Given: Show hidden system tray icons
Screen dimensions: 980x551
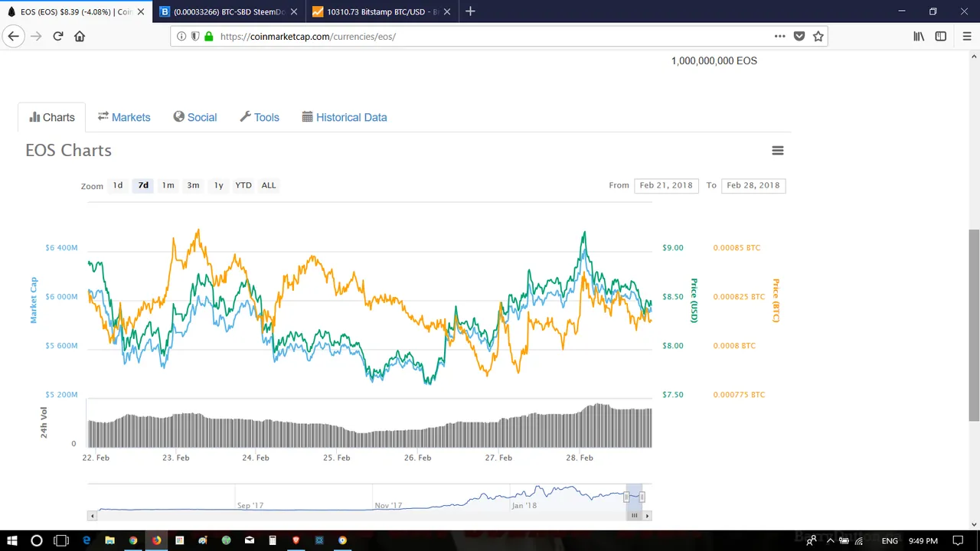Looking at the screenshot, I should (x=830, y=540).
